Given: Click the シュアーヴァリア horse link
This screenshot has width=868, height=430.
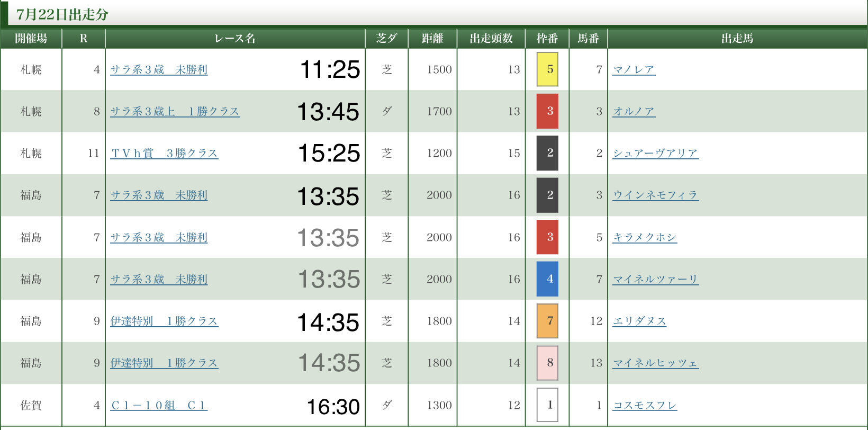Looking at the screenshot, I should click(655, 153).
